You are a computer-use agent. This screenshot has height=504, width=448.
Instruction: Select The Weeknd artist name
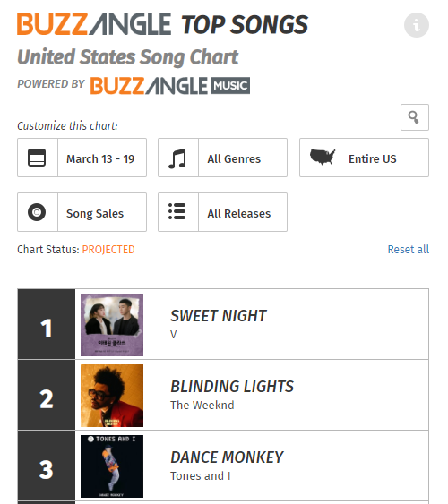point(202,406)
